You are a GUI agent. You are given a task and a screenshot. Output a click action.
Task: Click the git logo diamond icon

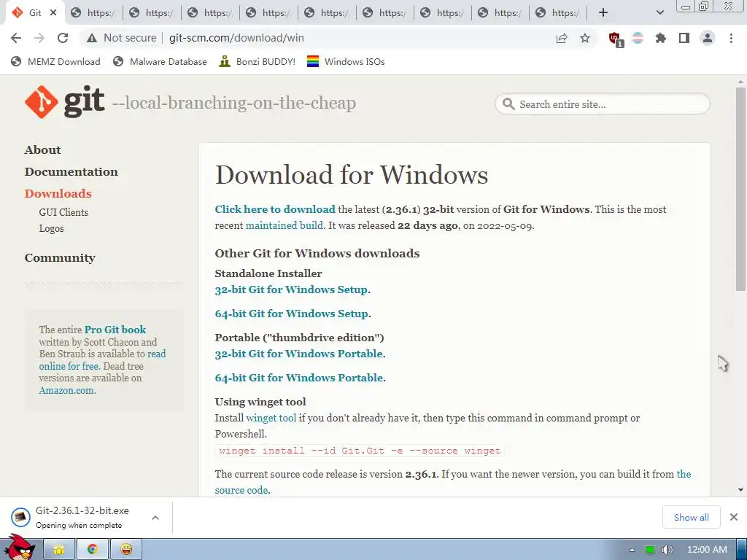[x=42, y=102]
